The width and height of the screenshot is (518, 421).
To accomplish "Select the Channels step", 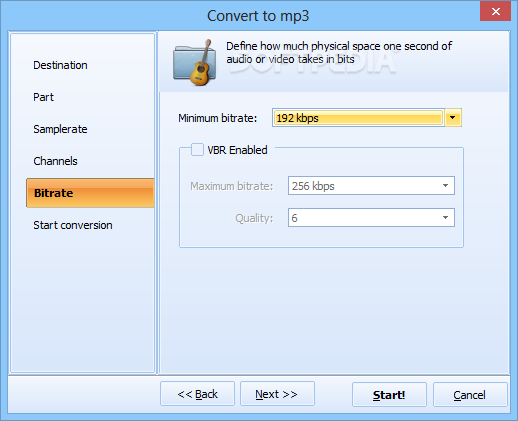I will (x=55, y=161).
